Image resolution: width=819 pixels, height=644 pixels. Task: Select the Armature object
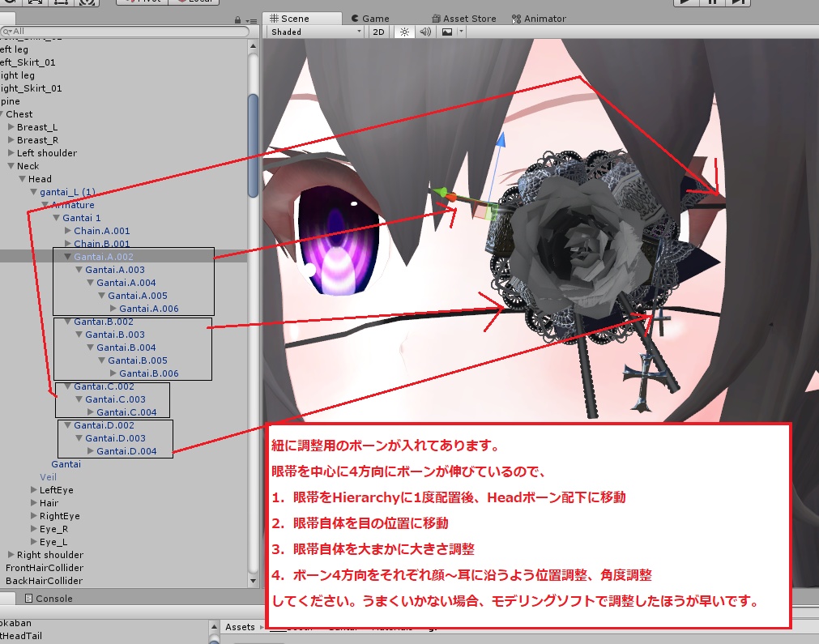pos(73,205)
